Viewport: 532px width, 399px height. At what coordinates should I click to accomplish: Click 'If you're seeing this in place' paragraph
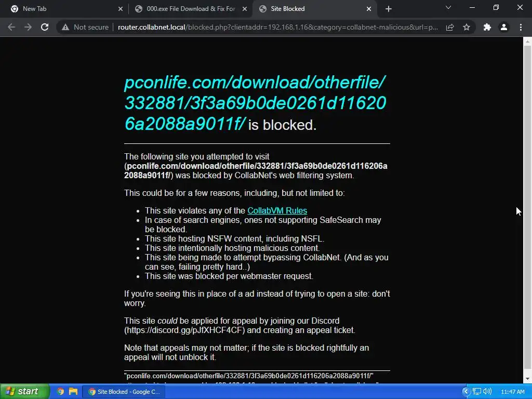(x=257, y=299)
